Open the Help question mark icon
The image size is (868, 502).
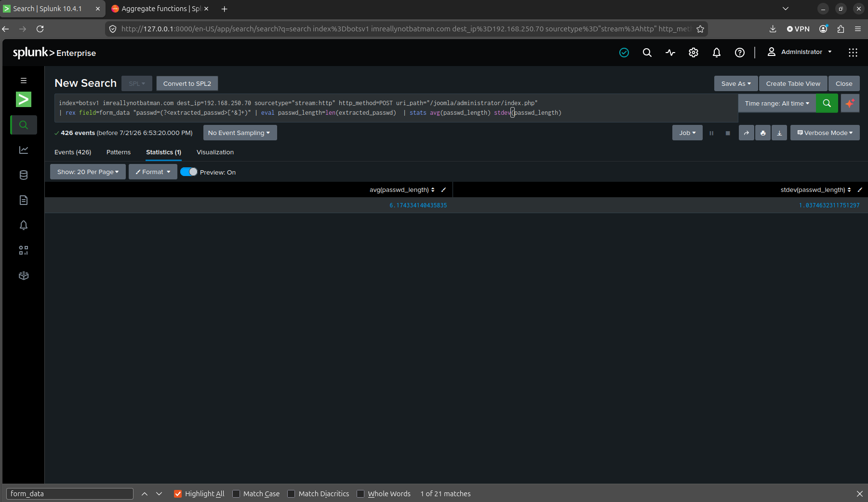click(x=740, y=53)
